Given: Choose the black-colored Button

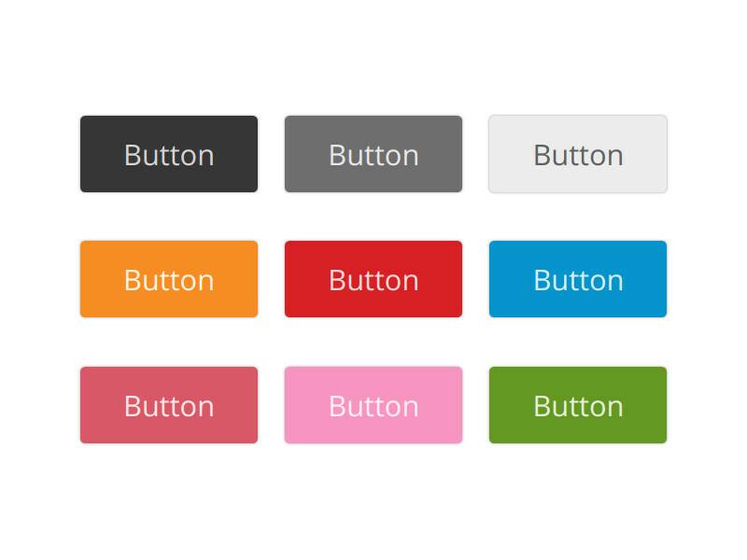Looking at the screenshot, I should pos(169,154).
